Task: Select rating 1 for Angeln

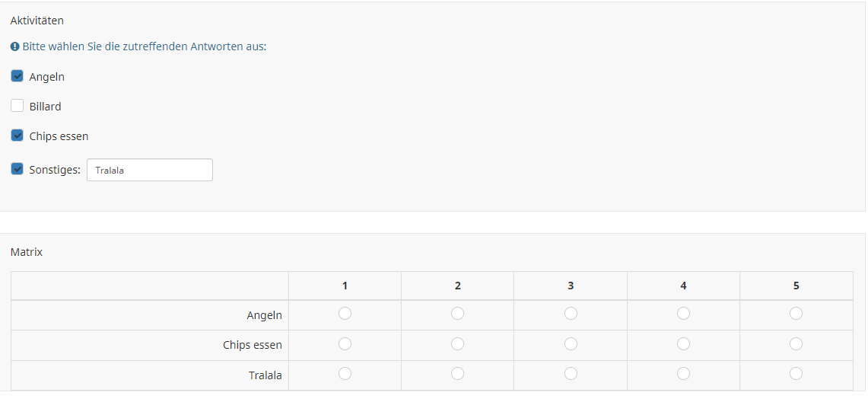Action: tap(345, 314)
